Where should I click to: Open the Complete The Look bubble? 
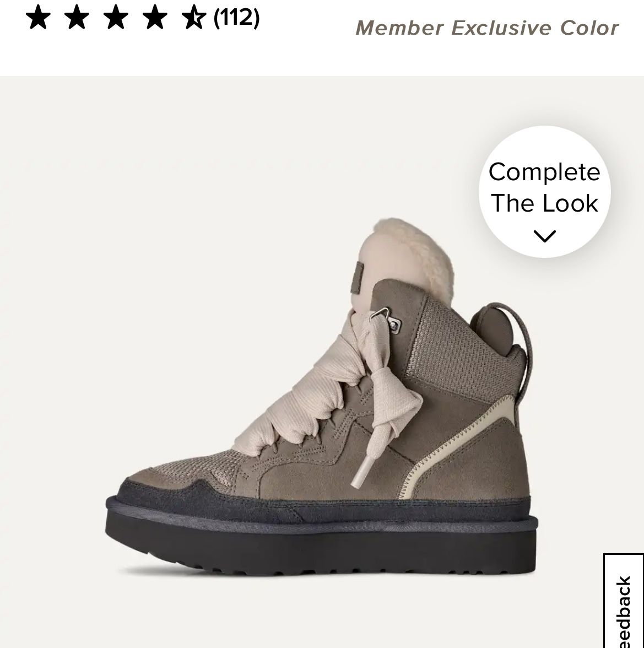544,192
